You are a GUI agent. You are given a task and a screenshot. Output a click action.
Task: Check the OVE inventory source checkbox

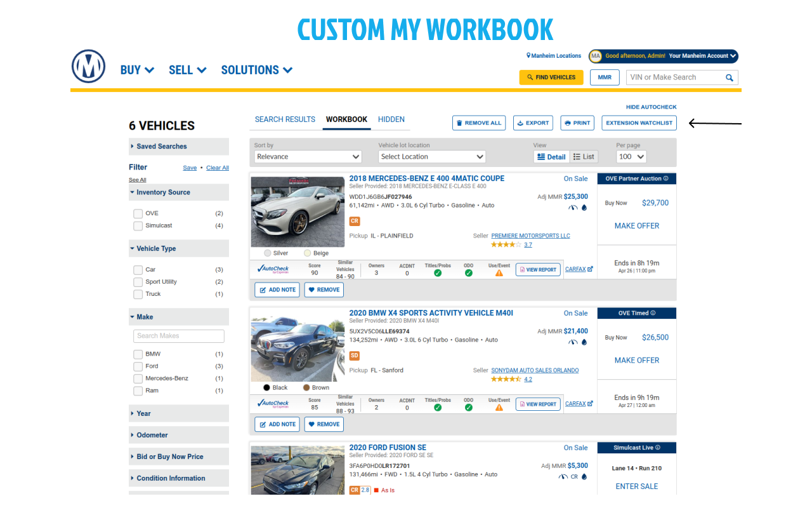click(x=138, y=214)
